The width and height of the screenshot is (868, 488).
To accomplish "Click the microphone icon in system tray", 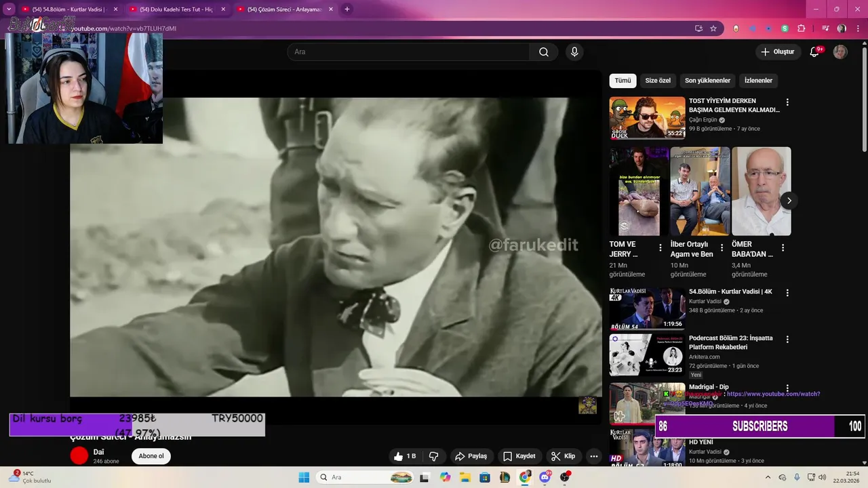I will coord(797,477).
